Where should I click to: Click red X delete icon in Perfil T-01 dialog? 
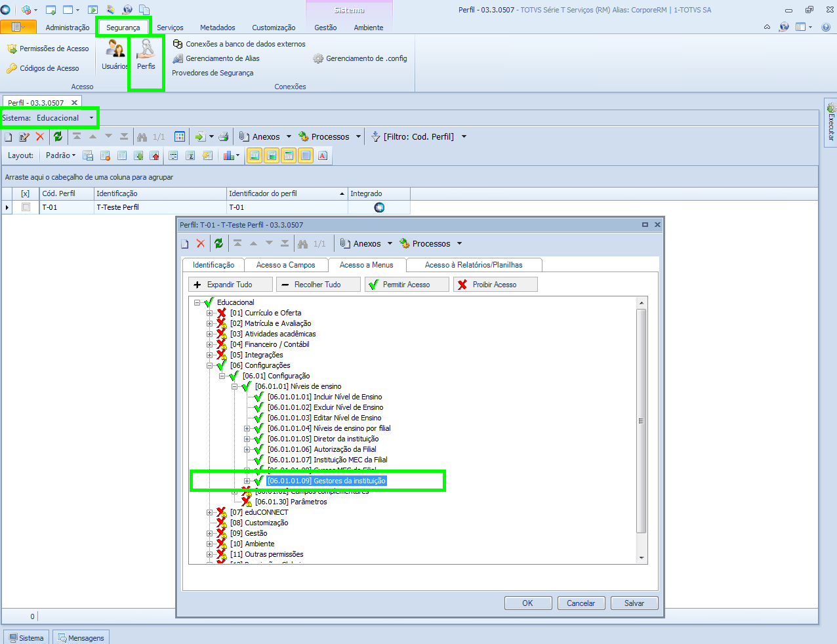click(x=201, y=243)
